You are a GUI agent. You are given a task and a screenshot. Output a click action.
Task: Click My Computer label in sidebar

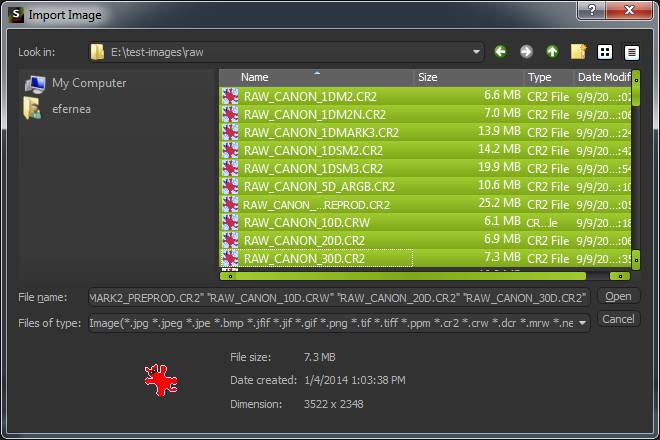89,83
